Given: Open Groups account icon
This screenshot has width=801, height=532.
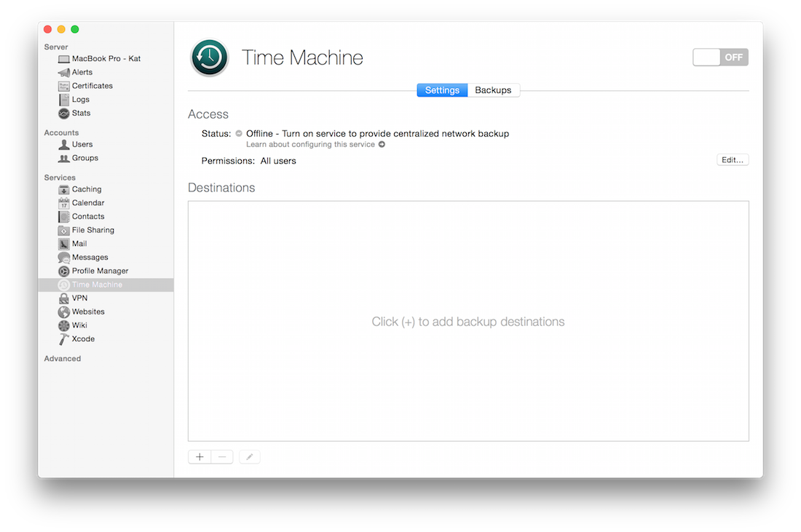Looking at the screenshot, I should 64,158.
